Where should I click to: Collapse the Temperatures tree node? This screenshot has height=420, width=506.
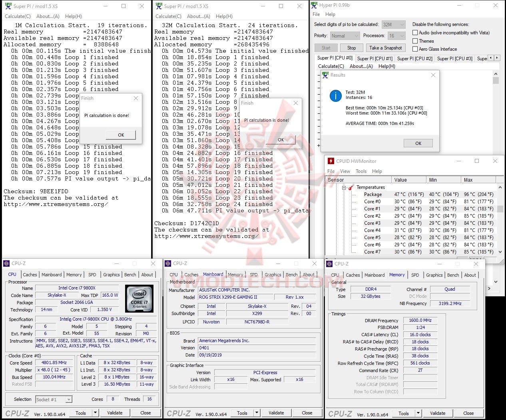coord(344,187)
